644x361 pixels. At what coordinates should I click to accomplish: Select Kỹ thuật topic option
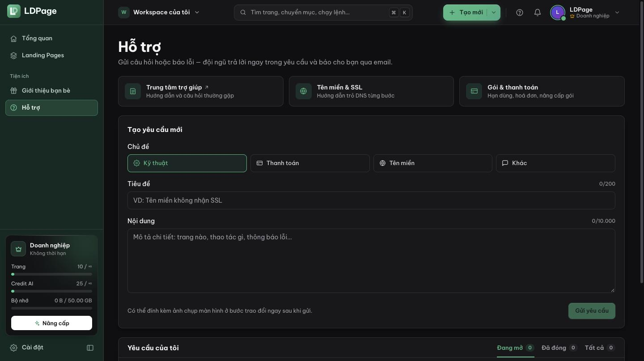(187, 163)
